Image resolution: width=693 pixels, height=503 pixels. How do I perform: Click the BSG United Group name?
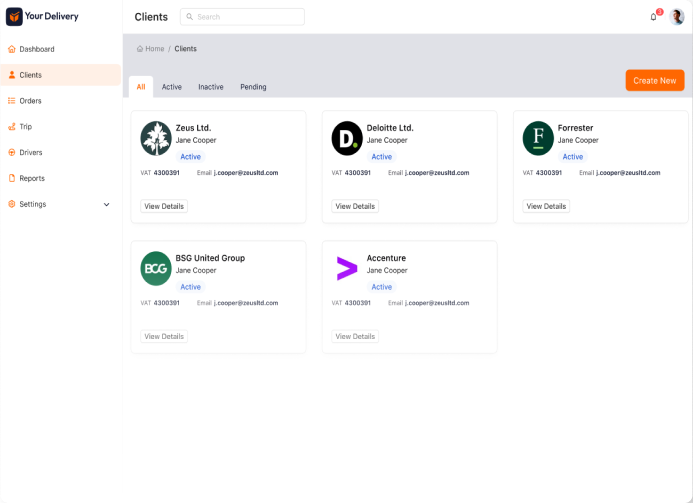210,258
